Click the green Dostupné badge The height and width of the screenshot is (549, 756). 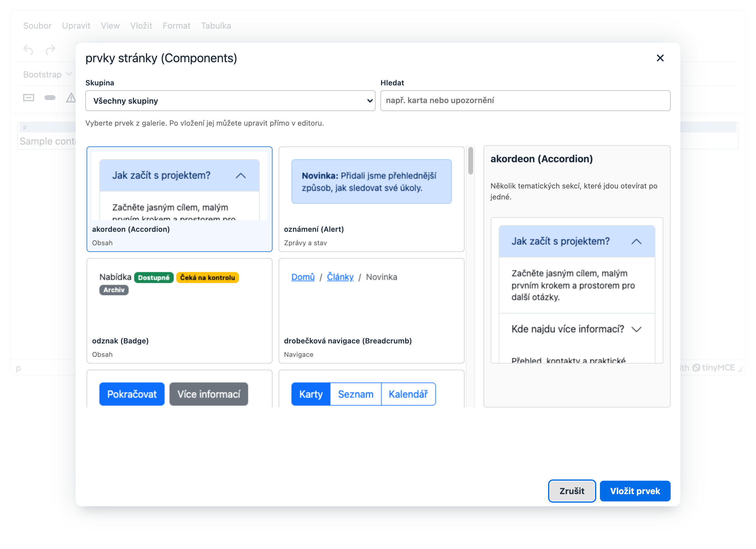[154, 278]
